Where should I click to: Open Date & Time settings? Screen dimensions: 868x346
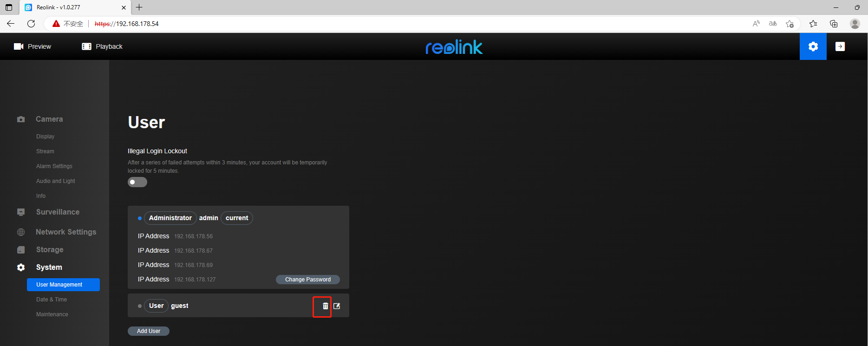(52, 300)
